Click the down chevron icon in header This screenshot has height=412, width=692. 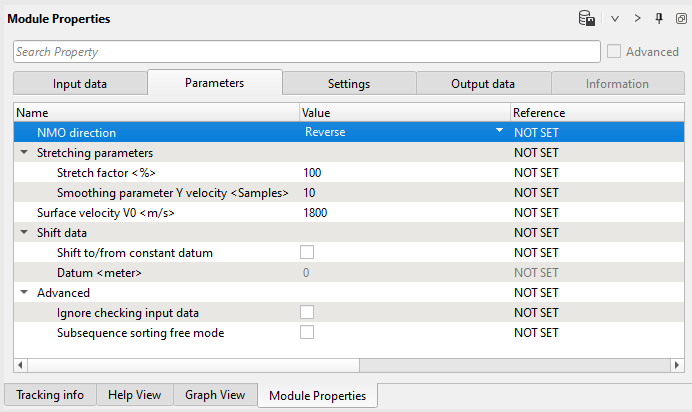pyautogui.click(x=615, y=19)
